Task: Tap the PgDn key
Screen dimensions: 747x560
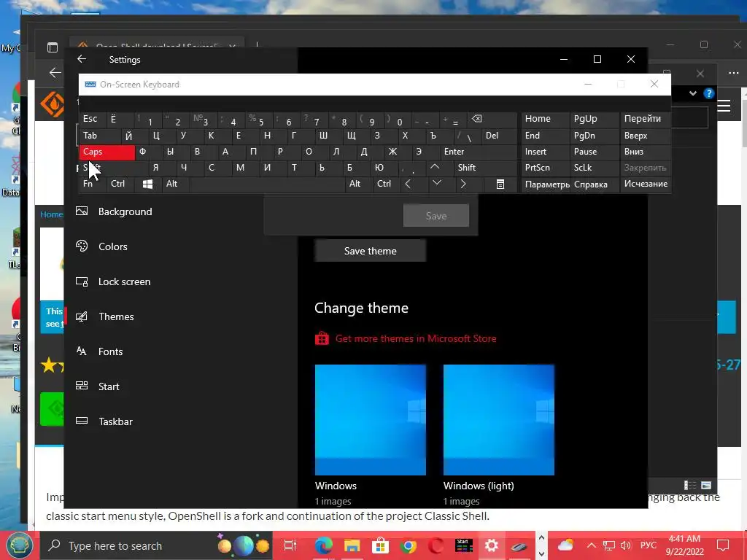Action: (595, 136)
